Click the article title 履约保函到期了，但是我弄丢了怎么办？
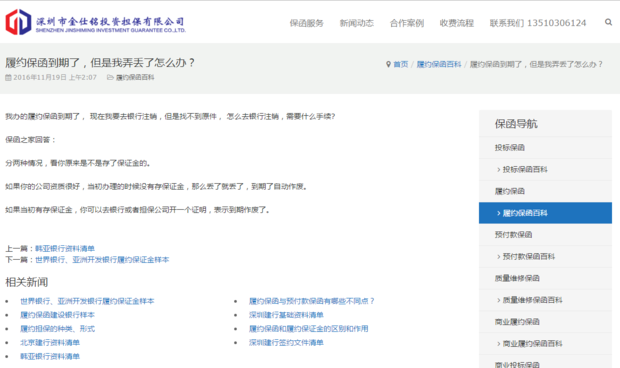The height and width of the screenshot is (368, 620). [x=100, y=63]
